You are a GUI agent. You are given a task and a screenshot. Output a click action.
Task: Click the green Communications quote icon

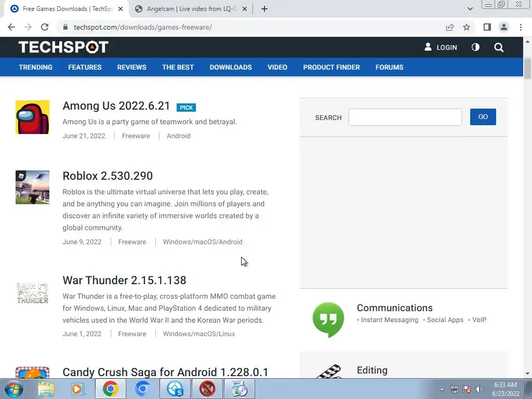click(328, 320)
